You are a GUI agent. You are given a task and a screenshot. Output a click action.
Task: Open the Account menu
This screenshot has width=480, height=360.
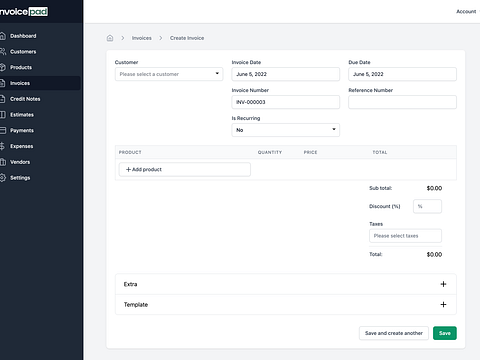[467, 12]
